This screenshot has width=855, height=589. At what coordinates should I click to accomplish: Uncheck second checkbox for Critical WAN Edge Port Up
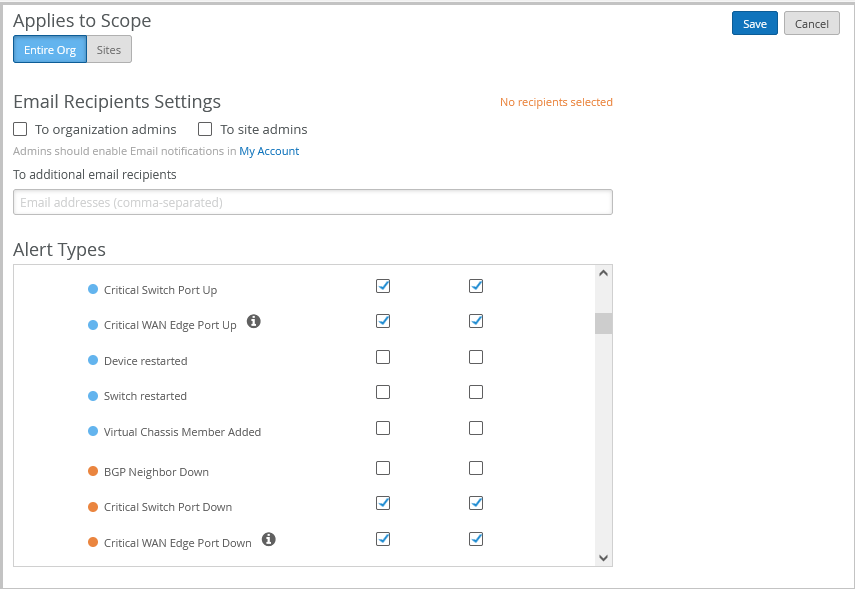tap(476, 321)
